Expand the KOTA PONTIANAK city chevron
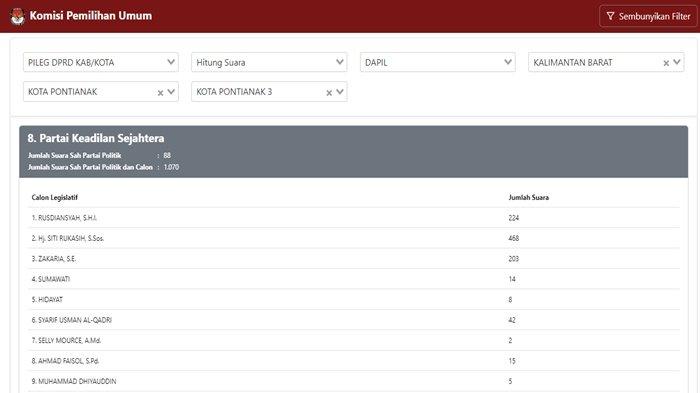 click(171, 92)
